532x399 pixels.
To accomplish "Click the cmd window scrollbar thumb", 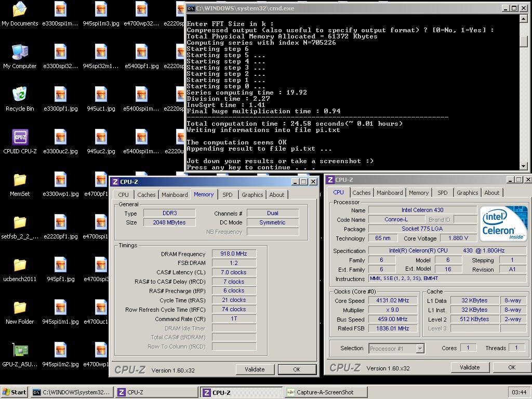I will pos(523,41).
